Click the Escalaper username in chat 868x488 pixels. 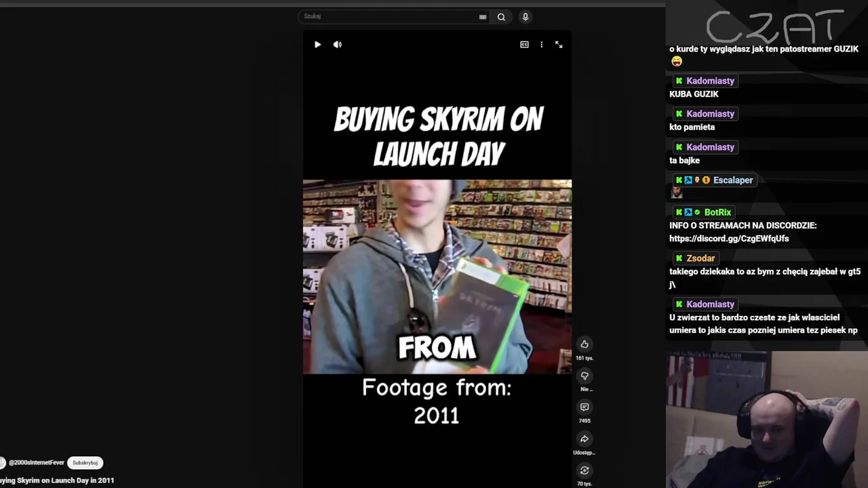coord(733,180)
